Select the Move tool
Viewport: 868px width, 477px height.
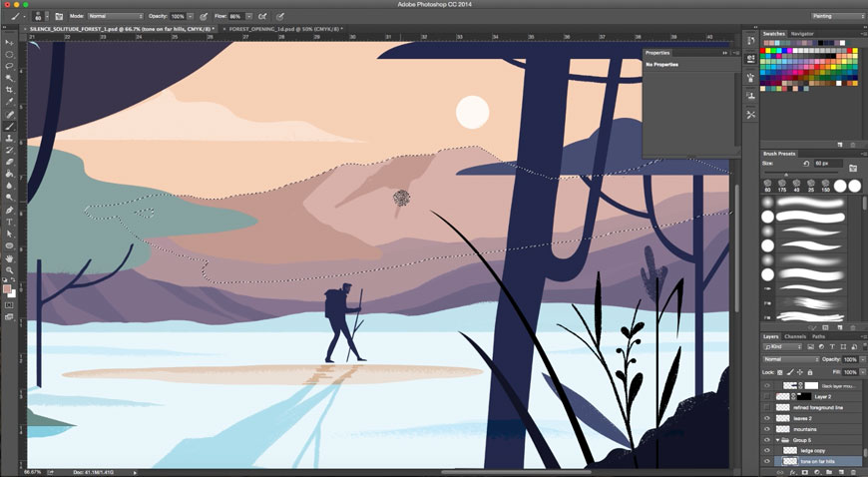tap(9, 43)
